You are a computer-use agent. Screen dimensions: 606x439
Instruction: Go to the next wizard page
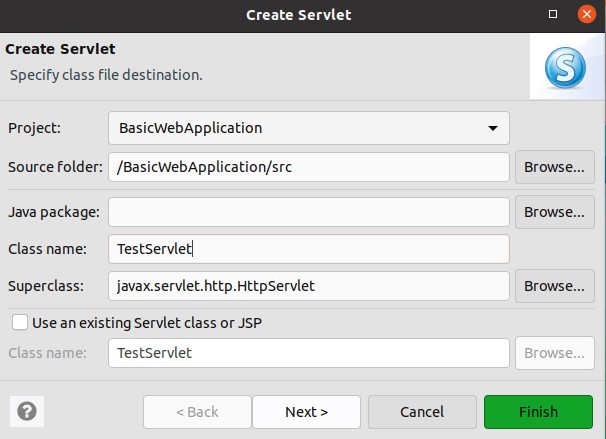[x=306, y=412]
